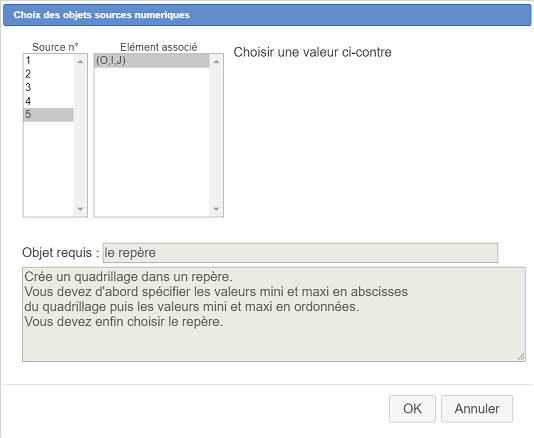Click the resize grip of description box
534x438 pixels.
click(x=521, y=357)
